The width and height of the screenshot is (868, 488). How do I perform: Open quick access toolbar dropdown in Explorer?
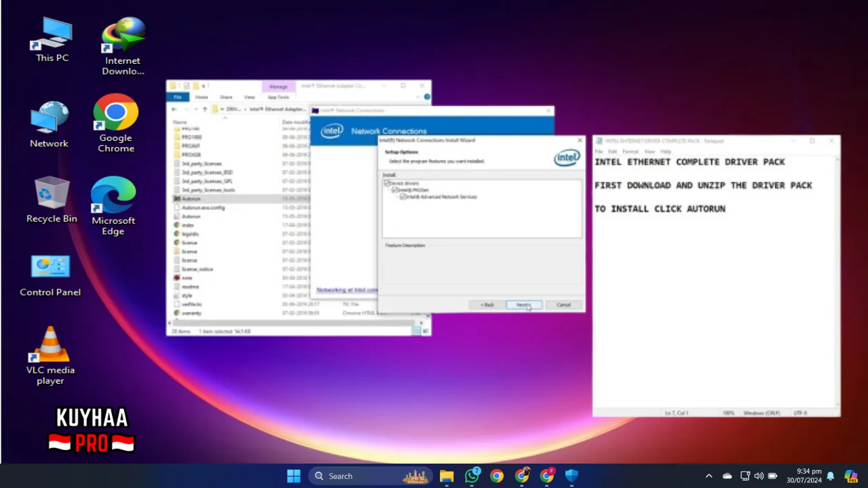[x=202, y=86]
